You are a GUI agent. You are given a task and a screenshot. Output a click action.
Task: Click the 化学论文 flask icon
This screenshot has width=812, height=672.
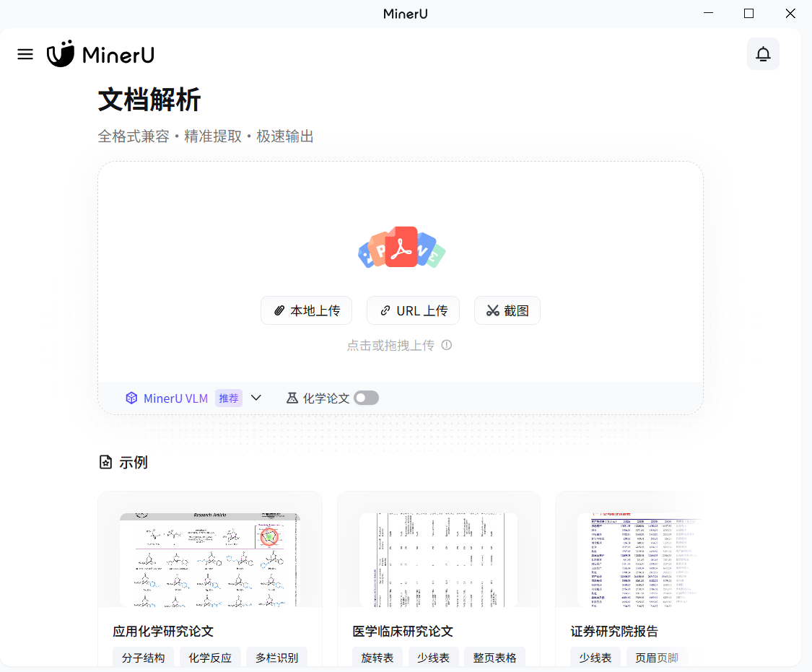(292, 398)
